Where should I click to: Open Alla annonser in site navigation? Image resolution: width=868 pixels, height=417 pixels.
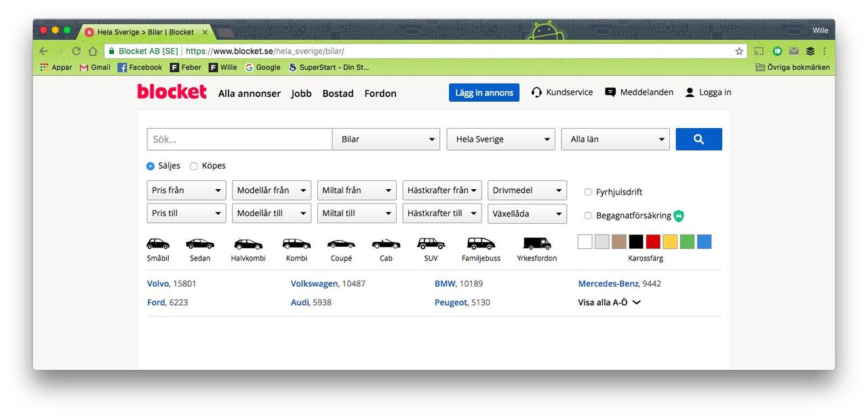pos(250,94)
